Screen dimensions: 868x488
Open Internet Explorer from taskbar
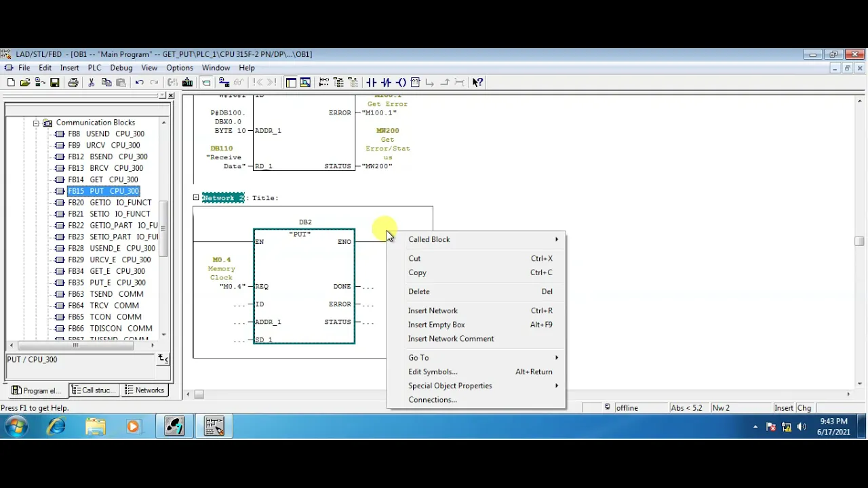[56, 426]
